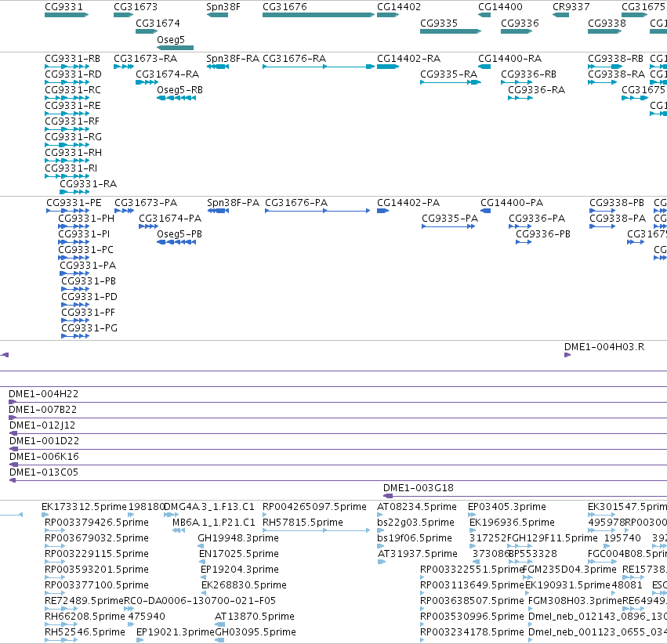Select protein CG14400-PA
The width and height of the screenshot is (667, 644).
pyautogui.click(x=485, y=211)
